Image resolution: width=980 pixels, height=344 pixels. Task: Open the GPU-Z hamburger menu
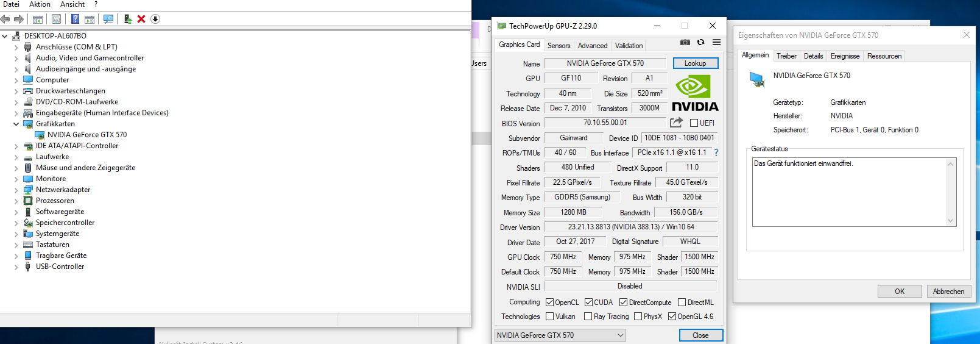click(x=716, y=42)
